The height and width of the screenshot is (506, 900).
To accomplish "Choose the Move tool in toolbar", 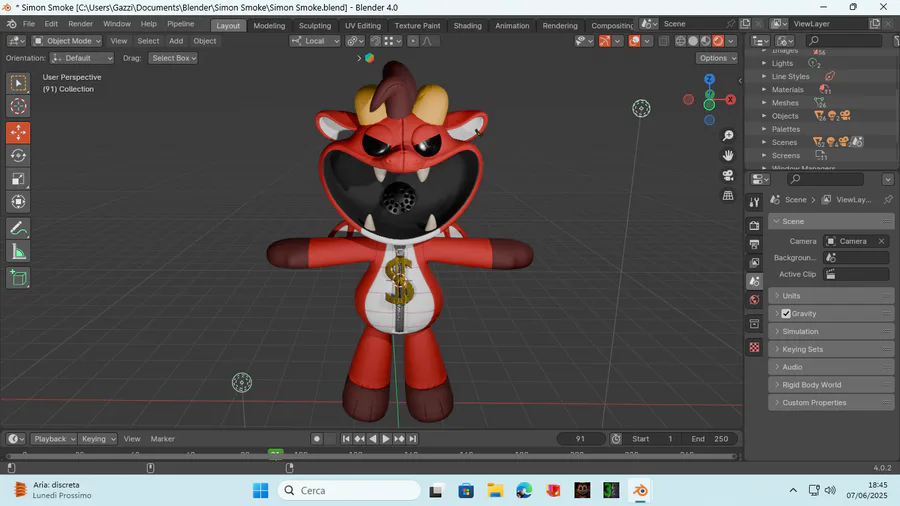I will [18, 133].
